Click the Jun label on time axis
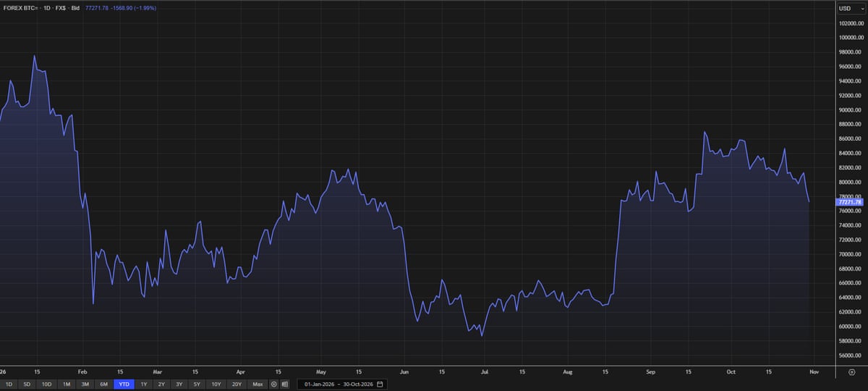The image size is (868, 391). coord(404,371)
